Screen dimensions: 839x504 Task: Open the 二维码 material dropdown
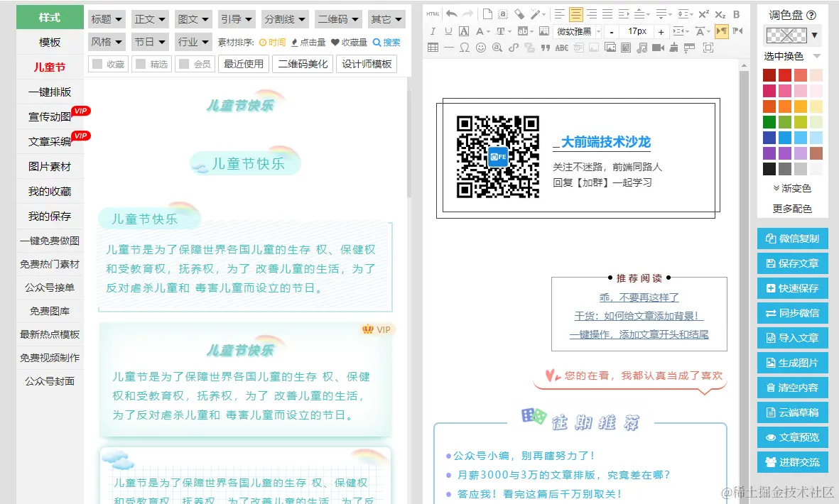[338, 18]
